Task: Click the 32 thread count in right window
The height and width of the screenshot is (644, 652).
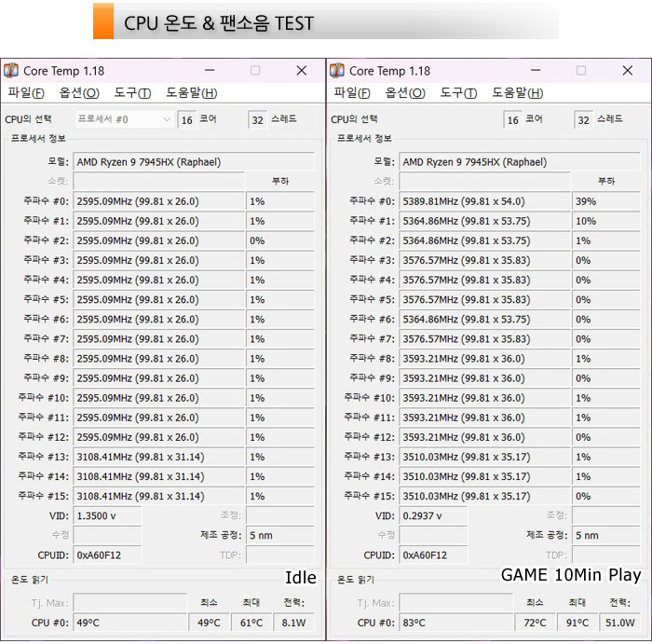Action: pos(583,120)
